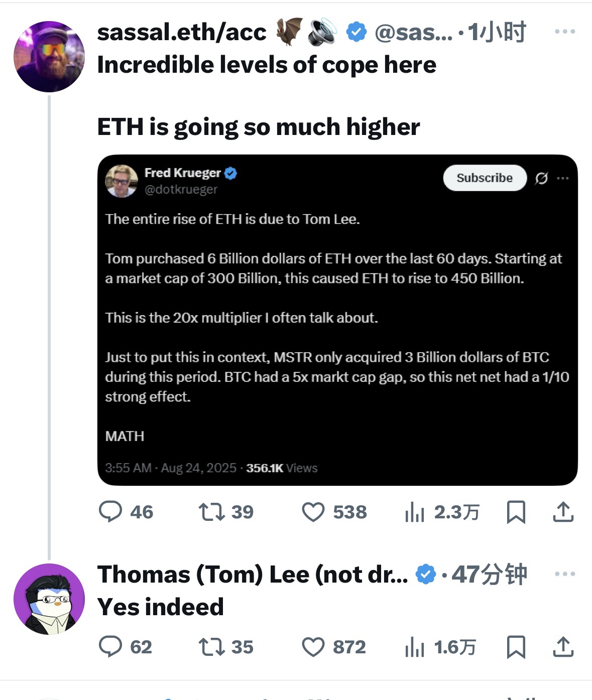The height and width of the screenshot is (700, 592).
Task: Open Thomas (Tom) Lee penguin avatar
Action: point(49,599)
